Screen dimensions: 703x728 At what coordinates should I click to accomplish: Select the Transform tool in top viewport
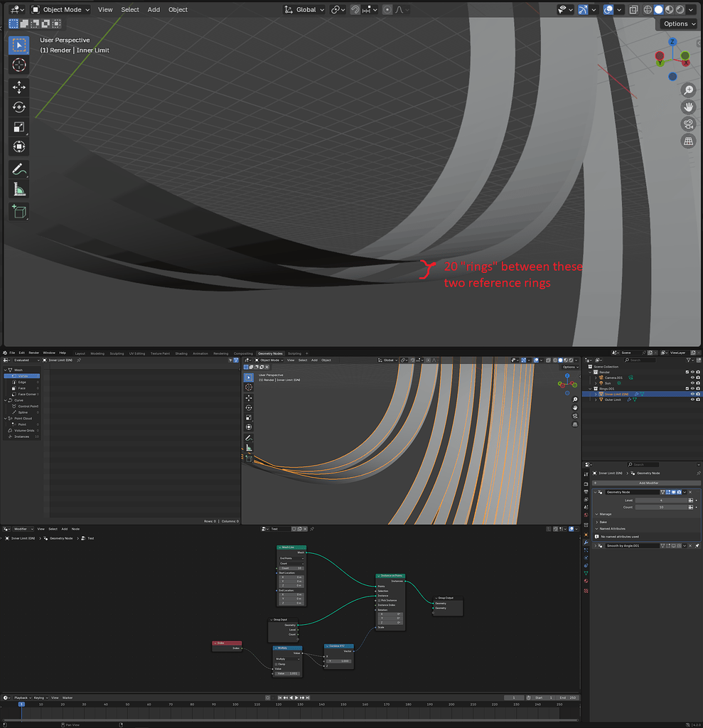[19, 146]
